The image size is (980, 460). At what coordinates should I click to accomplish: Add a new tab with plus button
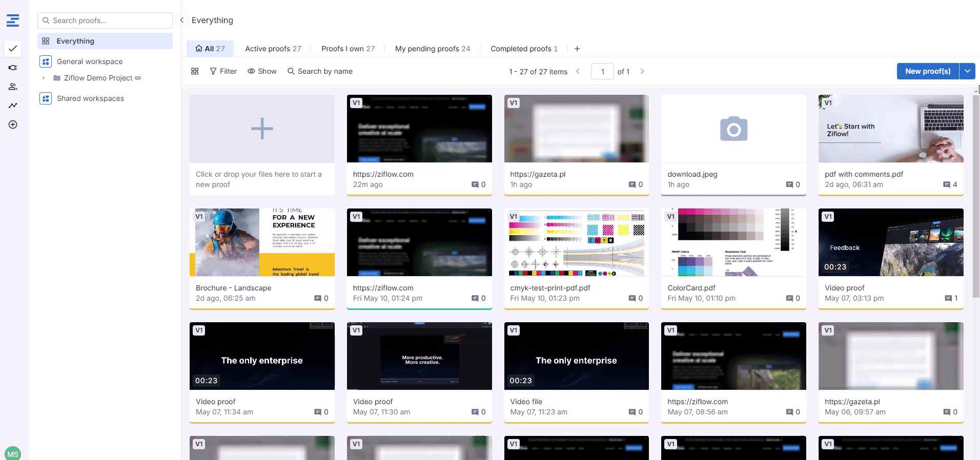(x=577, y=49)
